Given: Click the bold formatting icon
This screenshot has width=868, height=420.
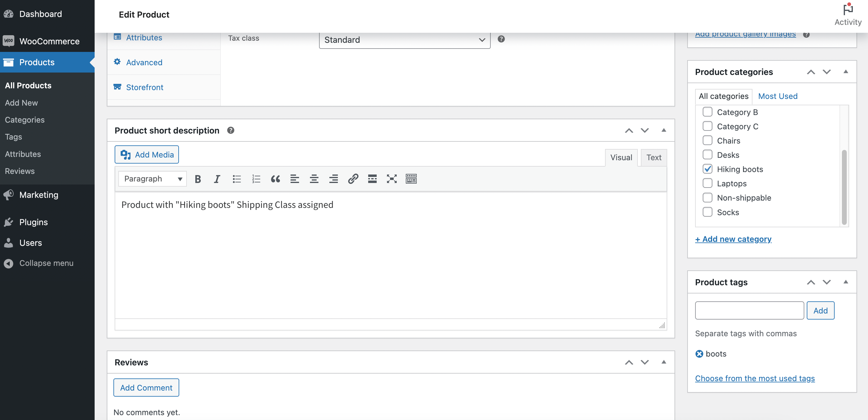Looking at the screenshot, I should tap(198, 178).
